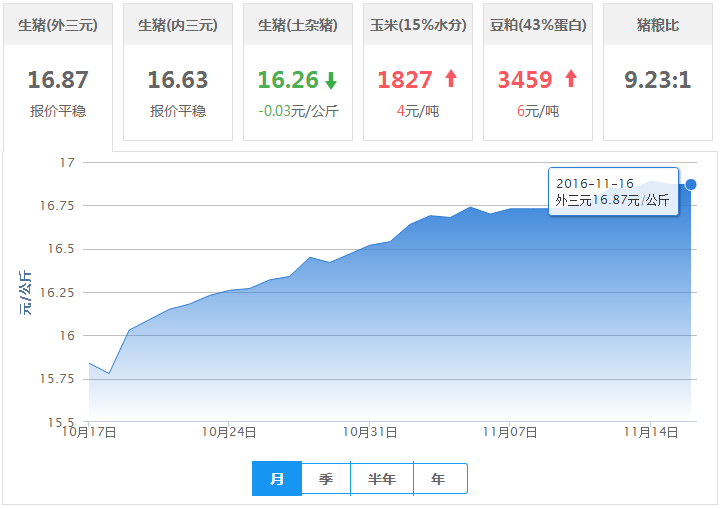This screenshot has height=508, width=722.
Task: Show the 年 range chart
Action: click(439, 479)
